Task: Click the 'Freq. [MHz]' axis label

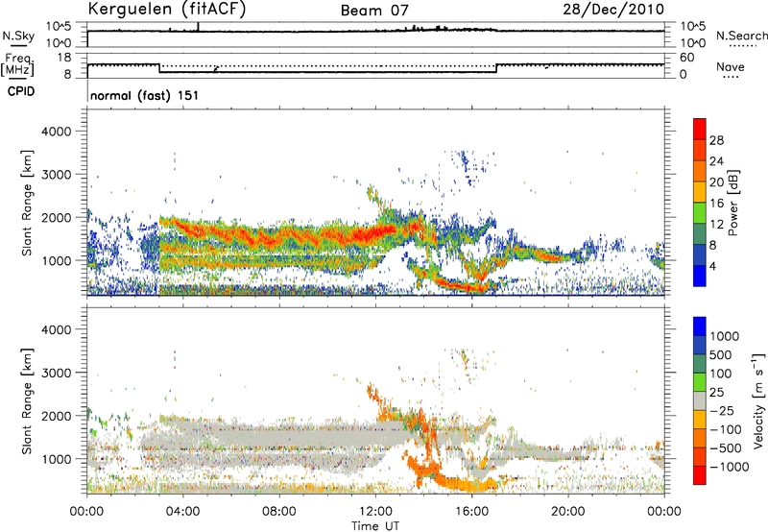Action: 17,64
